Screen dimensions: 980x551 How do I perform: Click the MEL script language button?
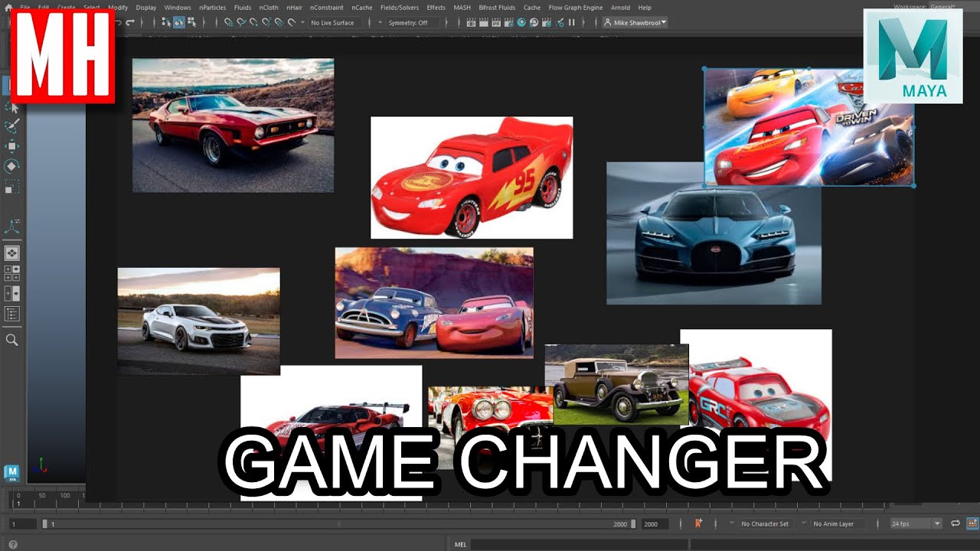(460, 545)
